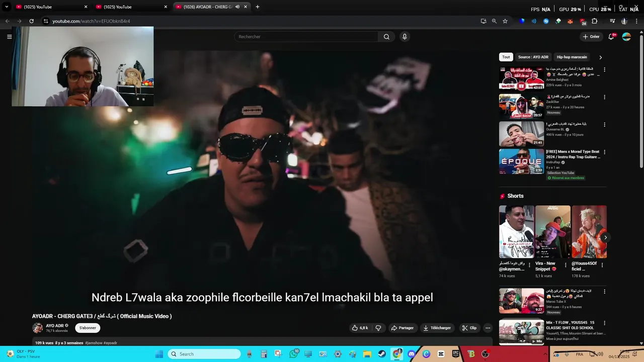This screenshot has width=644, height=362.
Task: Select the Hip-hop marocain chip
Action: (x=572, y=57)
